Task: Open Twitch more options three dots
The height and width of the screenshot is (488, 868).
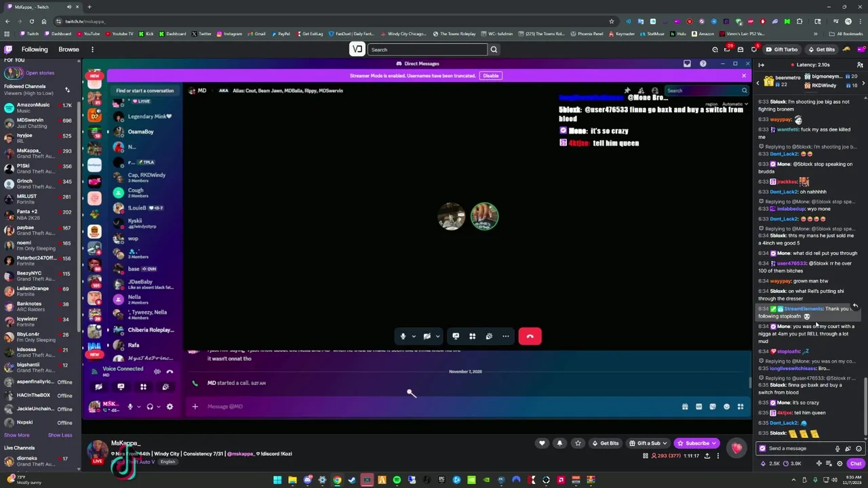Action: pyautogui.click(x=92, y=49)
